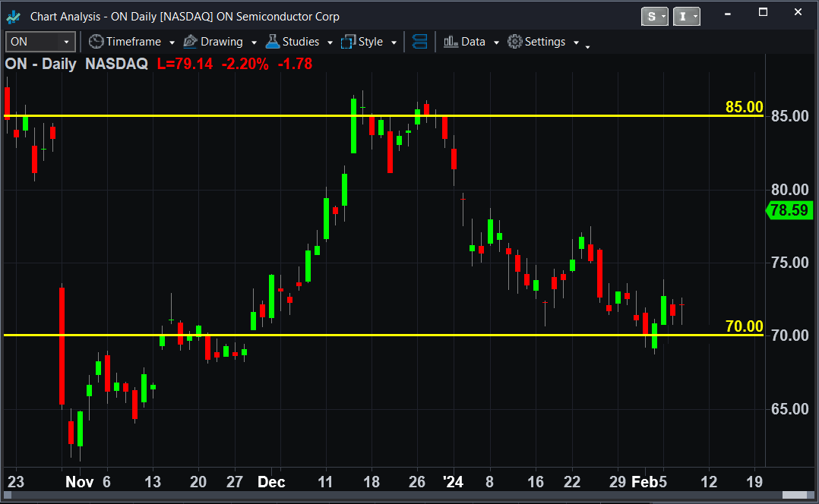Click the Studies menu label
This screenshot has width=819, height=504.
(301, 42)
